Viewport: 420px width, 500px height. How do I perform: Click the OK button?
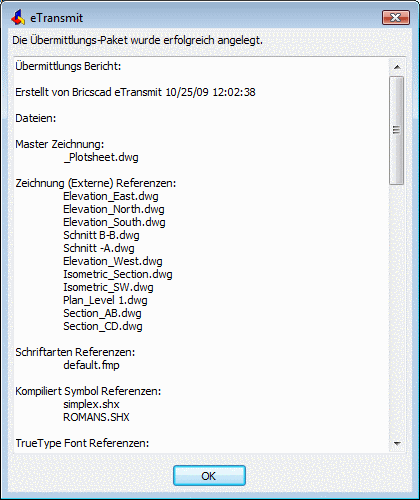click(x=209, y=476)
